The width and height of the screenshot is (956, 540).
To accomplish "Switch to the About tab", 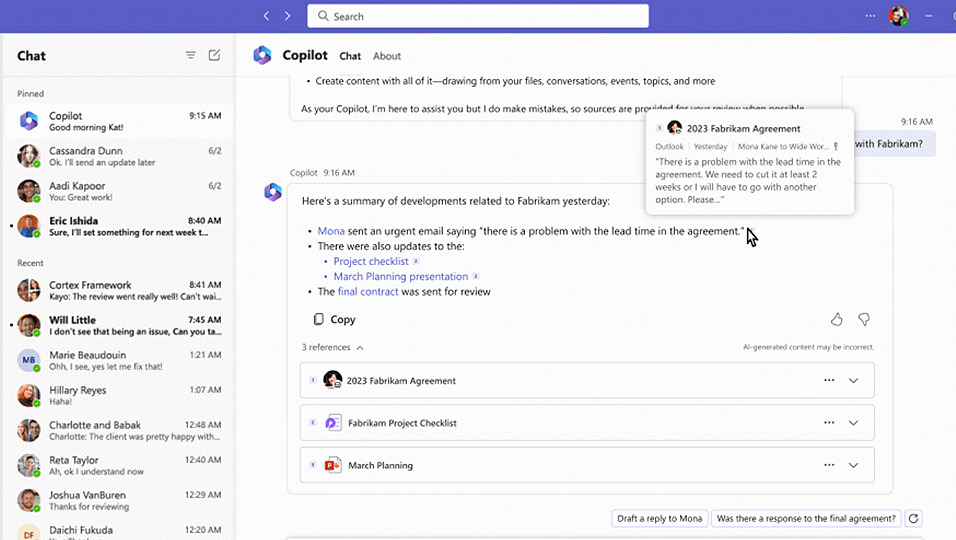I will coord(387,56).
